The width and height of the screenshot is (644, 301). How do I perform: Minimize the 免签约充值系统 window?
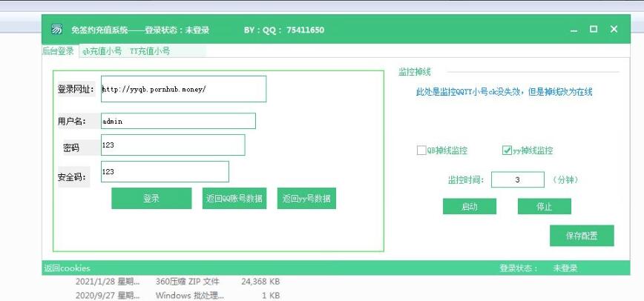[x=574, y=30]
